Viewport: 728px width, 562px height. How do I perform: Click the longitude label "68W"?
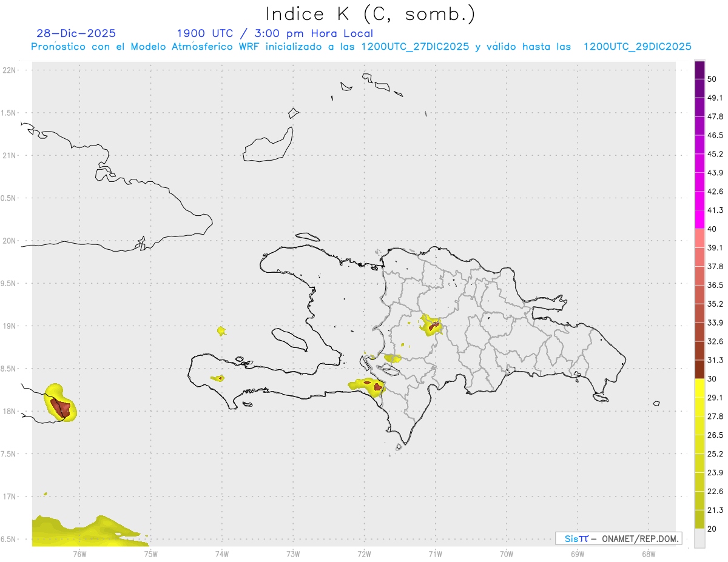pyautogui.click(x=649, y=554)
